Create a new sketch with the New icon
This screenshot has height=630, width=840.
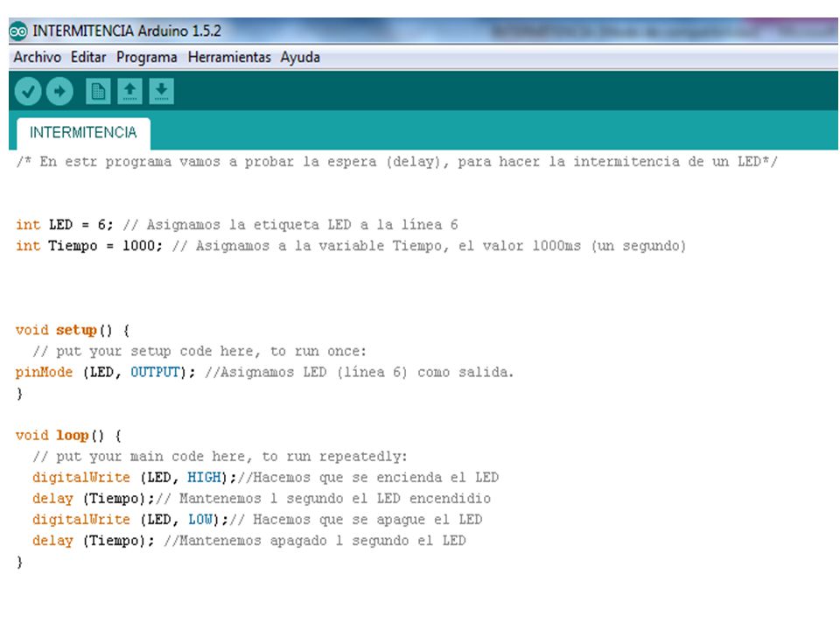[x=98, y=92]
